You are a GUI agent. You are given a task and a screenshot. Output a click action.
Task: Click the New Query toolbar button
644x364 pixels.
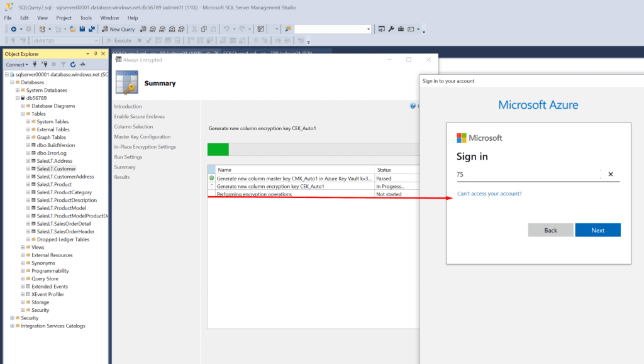pos(118,29)
